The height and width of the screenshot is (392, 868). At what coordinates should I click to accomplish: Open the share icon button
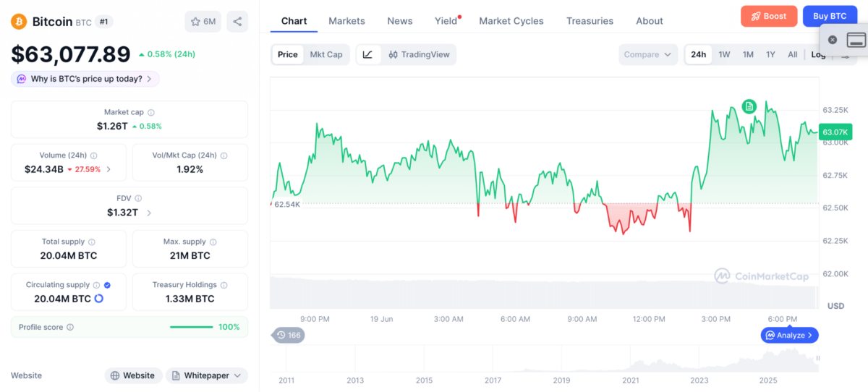(x=237, y=22)
